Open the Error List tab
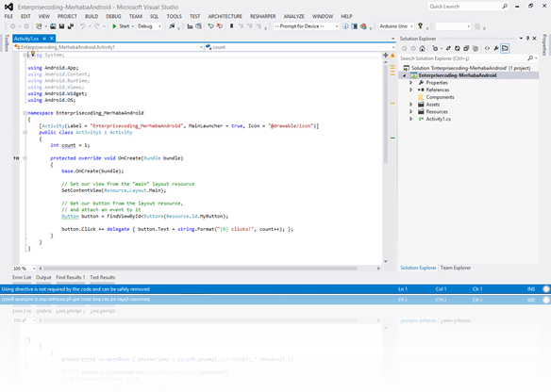The height and width of the screenshot is (392, 551). point(22,277)
